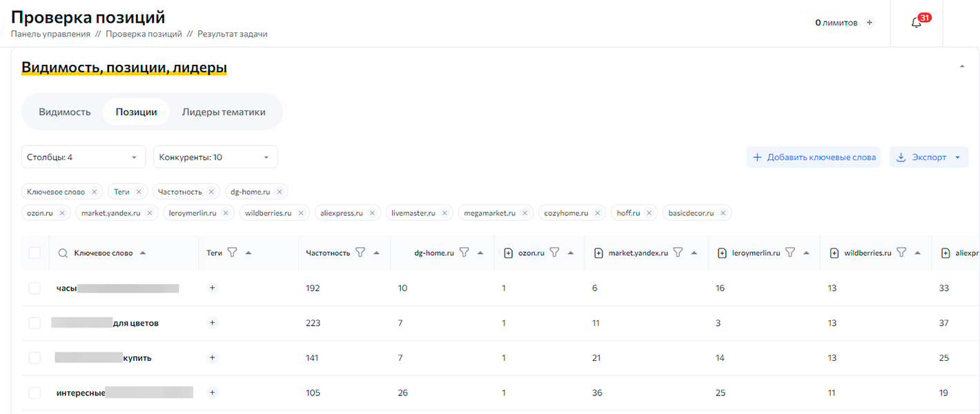Add a tag to the интересные row
The image size is (980, 414).
(213, 393)
